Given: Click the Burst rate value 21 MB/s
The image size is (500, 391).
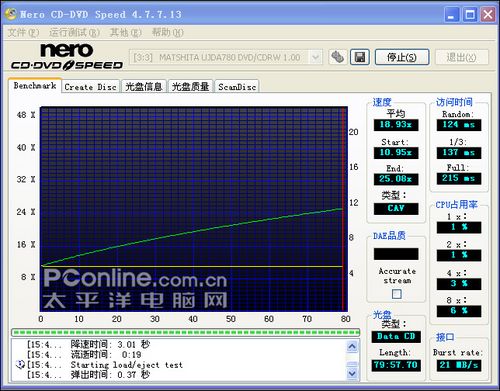Looking at the screenshot, I should point(459,365).
